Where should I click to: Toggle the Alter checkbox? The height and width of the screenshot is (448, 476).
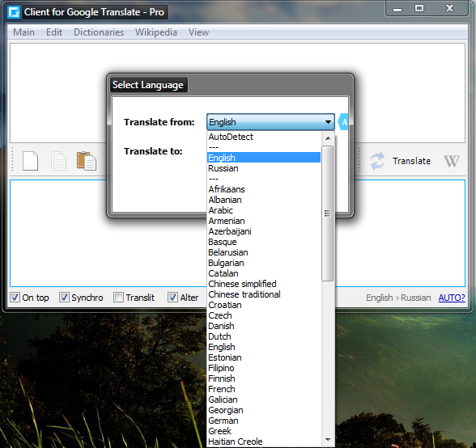click(x=172, y=298)
